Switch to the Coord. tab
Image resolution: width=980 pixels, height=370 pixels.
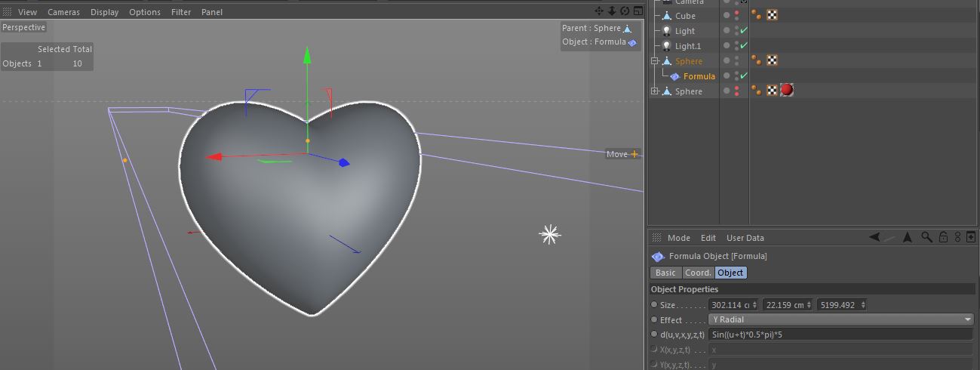click(x=698, y=273)
